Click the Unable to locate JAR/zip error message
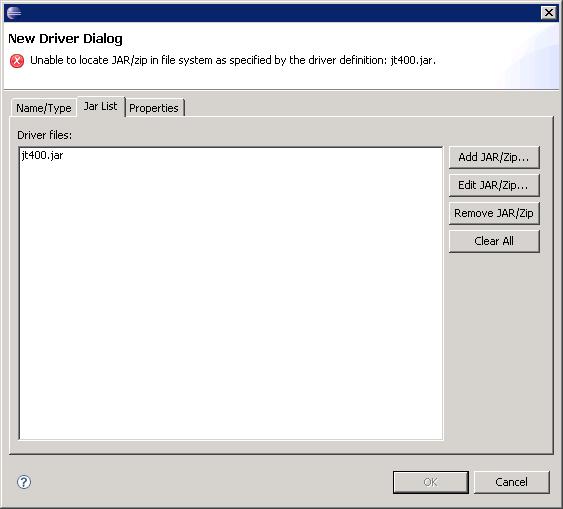Viewport: 563px width, 509px height. (233, 60)
